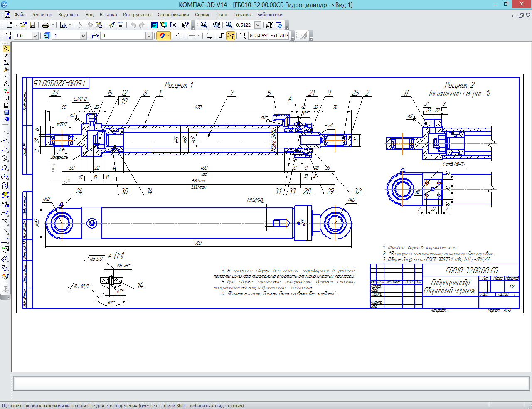Select the Dimensions toolbar switch icon

click(x=6, y=56)
